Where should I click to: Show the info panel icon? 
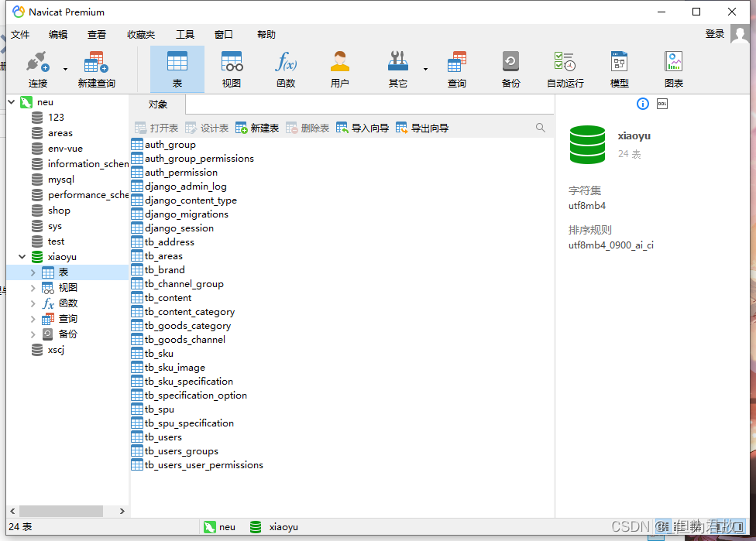643,104
